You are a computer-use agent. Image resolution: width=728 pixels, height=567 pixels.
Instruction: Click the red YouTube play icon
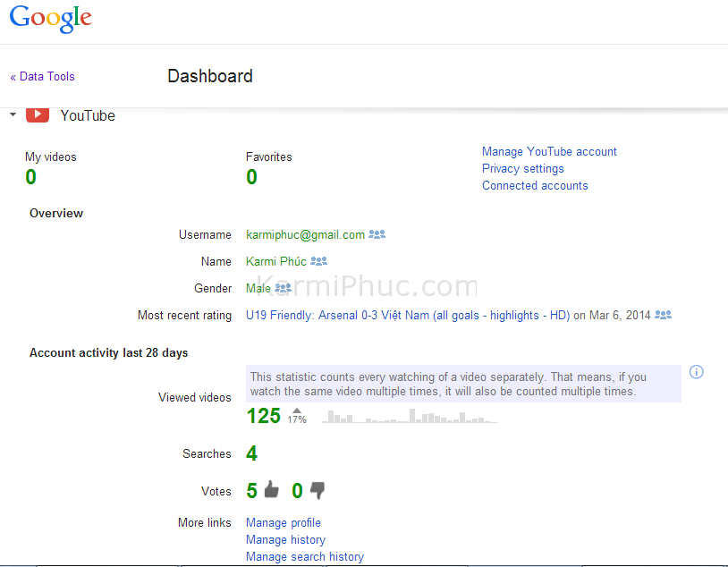click(x=38, y=114)
